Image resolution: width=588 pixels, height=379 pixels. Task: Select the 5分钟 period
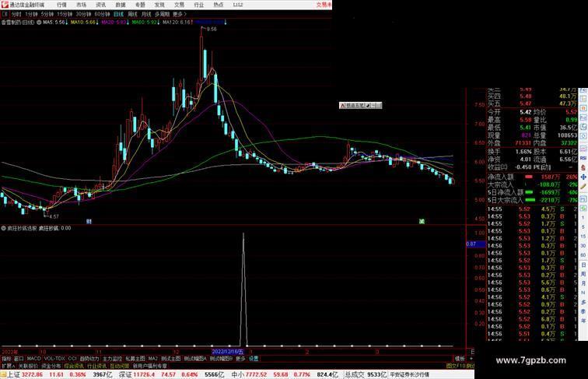pos(47,14)
